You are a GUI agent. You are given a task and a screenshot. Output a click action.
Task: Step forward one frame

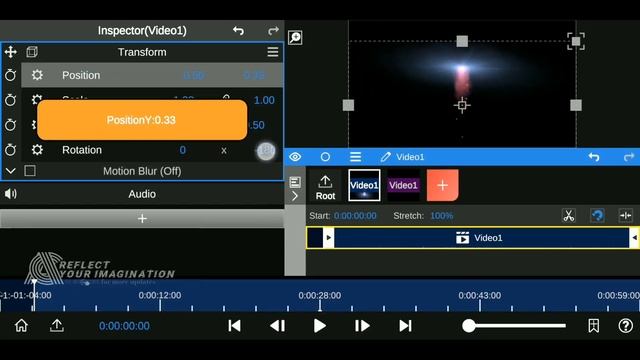pos(362,326)
